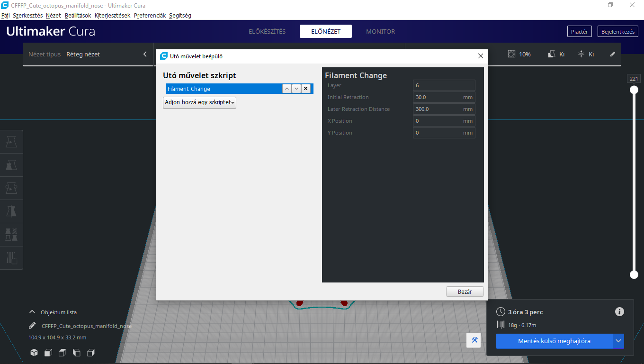Viewport: 644px width, 364px height.
Task: Switch to 3D view cube icon
Action: pyautogui.click(x=34, y=353)
